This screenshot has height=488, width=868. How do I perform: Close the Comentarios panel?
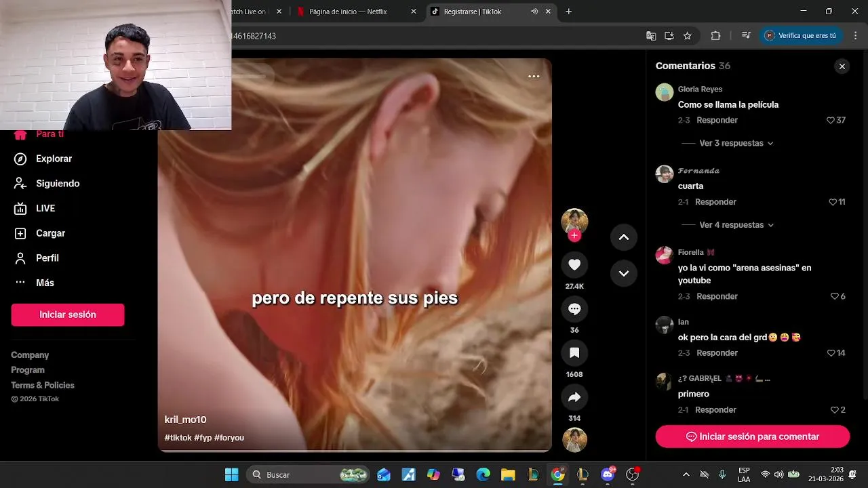point(842,66)
